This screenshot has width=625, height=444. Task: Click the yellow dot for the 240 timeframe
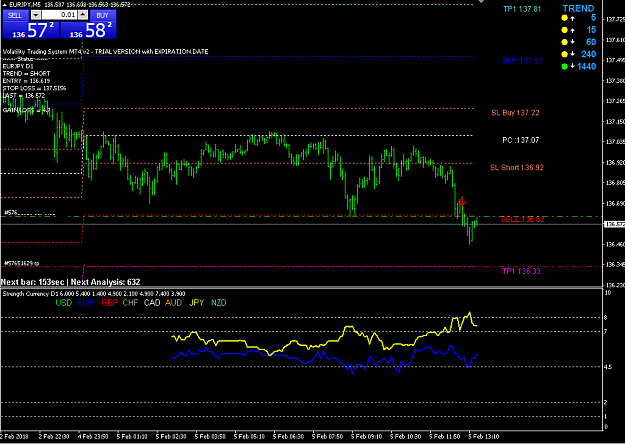[564, 54]
